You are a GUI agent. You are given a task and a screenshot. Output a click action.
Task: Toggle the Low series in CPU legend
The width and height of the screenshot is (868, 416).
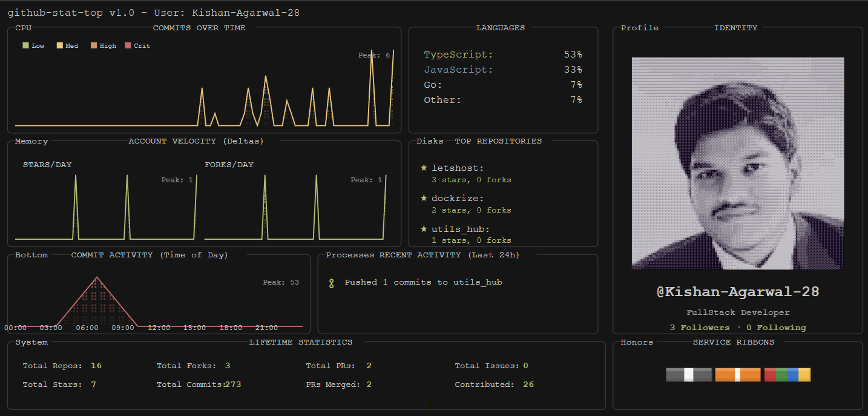(x=31, y=45)
